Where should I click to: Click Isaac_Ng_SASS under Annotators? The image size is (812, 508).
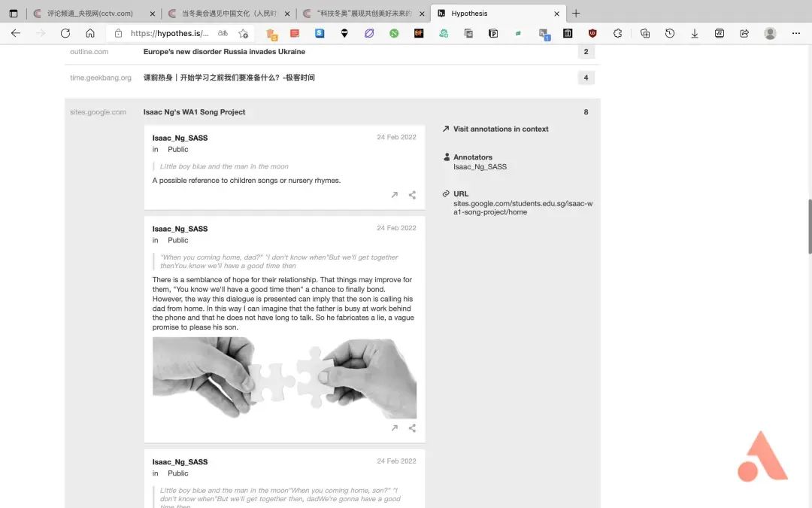[x=480, y=167]
